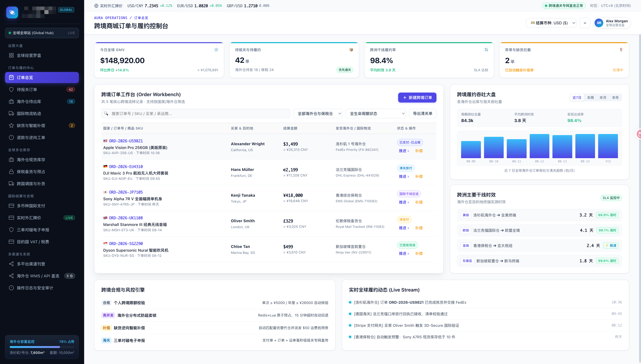The height and width of the screenshot is (364, 641).
Task: Click the icon button beside currency selector
Action: tap(585, 23)
